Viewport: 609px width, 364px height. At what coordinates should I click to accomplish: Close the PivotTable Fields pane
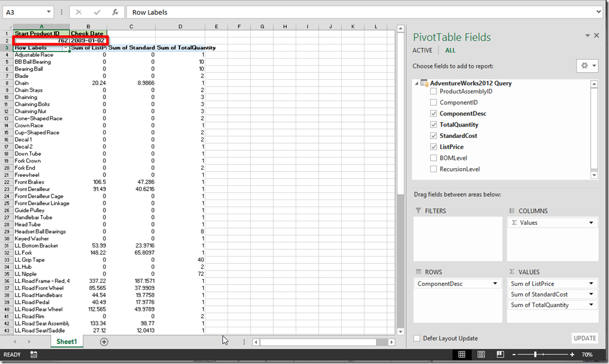tap(597, 36)
